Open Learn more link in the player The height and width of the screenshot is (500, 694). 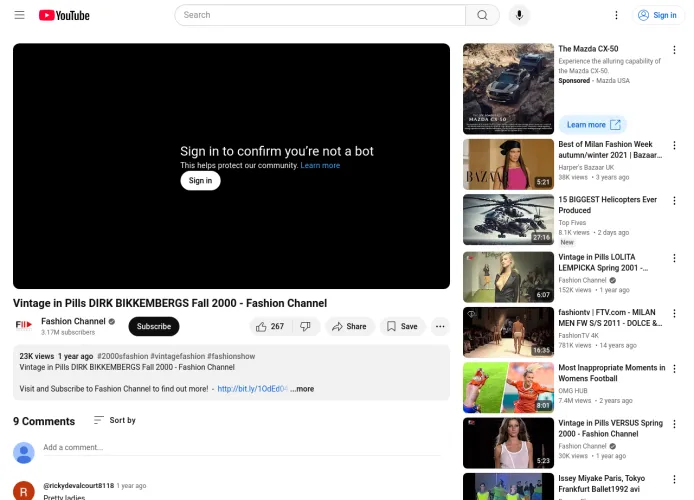[x=320, y=165]
